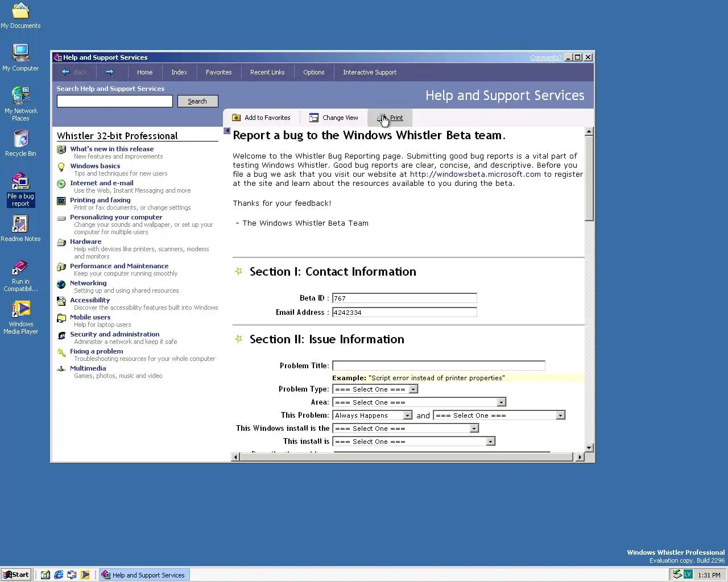
Task: Click the What's new in this release icon
Action: (x=61, y=149)
